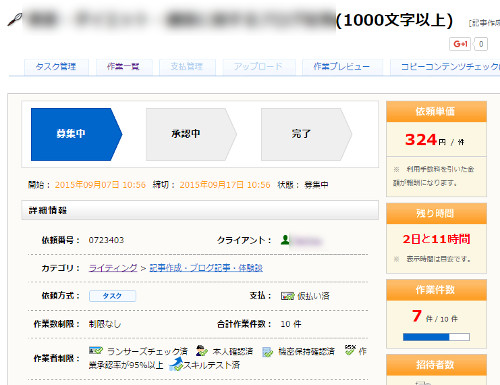The height and width of the screenshot is (385, 500).
Task: Select the 支払管理 tab
Action: tap(187, 67)
